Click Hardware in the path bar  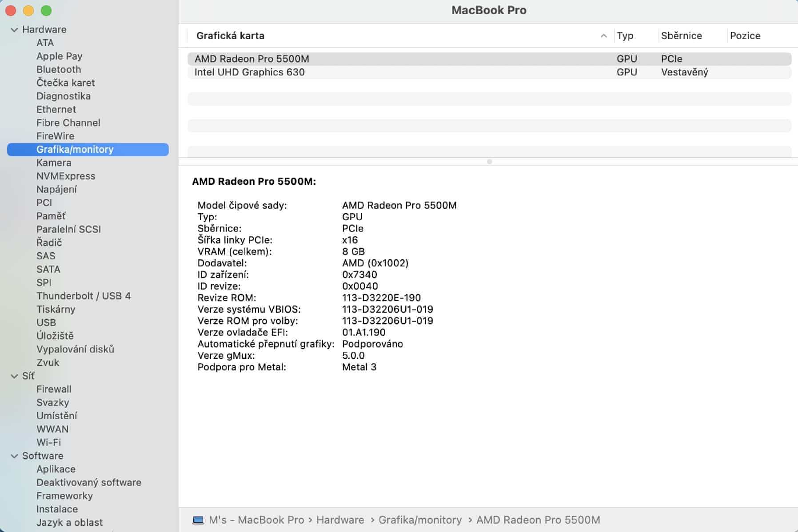[x=340, y=520]
